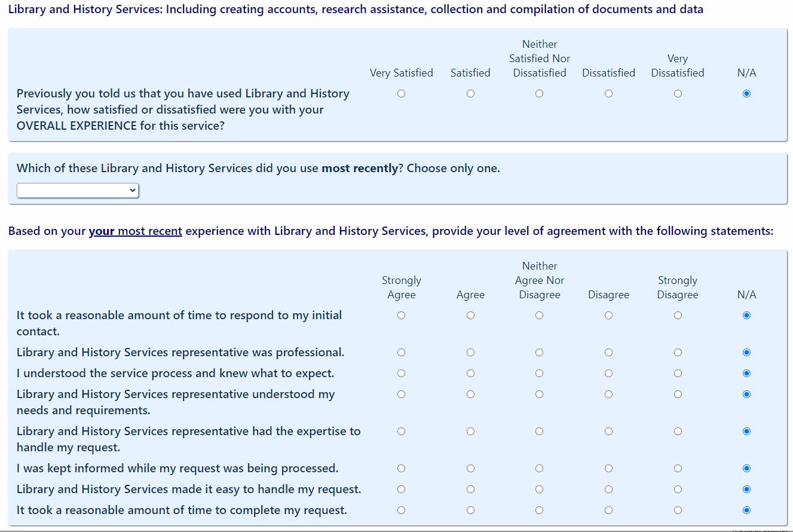Select Disagree for representative had the expertise
This screenshot has height=532, width=793.
tap(608, 432)
